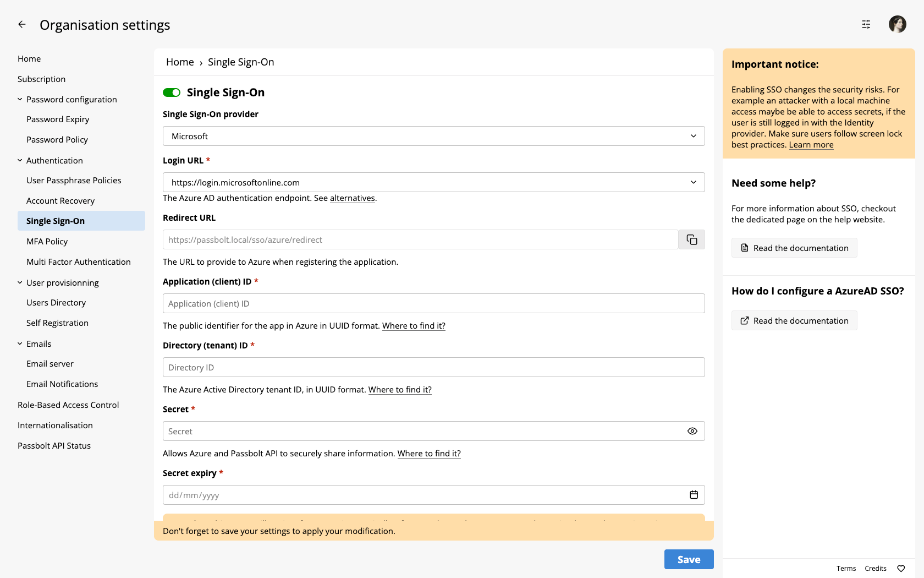Collapse the Emails section
This screenshot has height=578, width=924.
click(20, 344)
